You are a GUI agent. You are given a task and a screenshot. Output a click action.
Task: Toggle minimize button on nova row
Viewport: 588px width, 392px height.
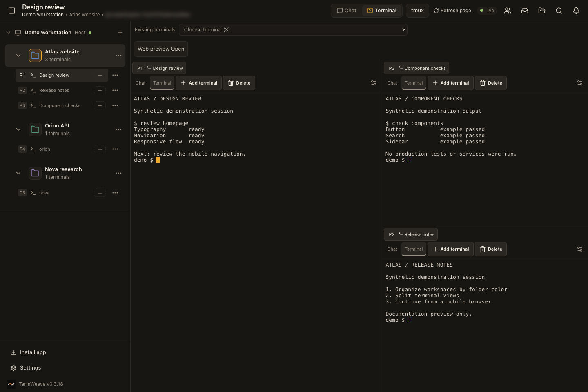pos(100,193)
